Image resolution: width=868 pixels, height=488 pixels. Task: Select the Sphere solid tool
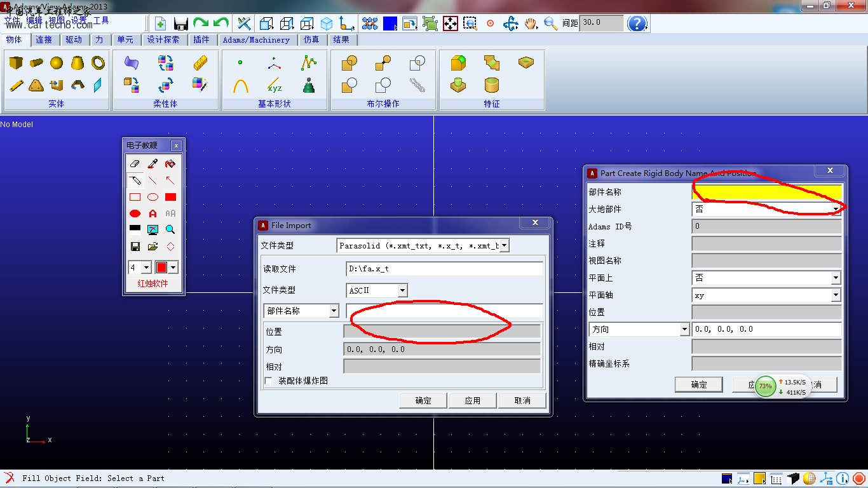[x=57, y=63]
